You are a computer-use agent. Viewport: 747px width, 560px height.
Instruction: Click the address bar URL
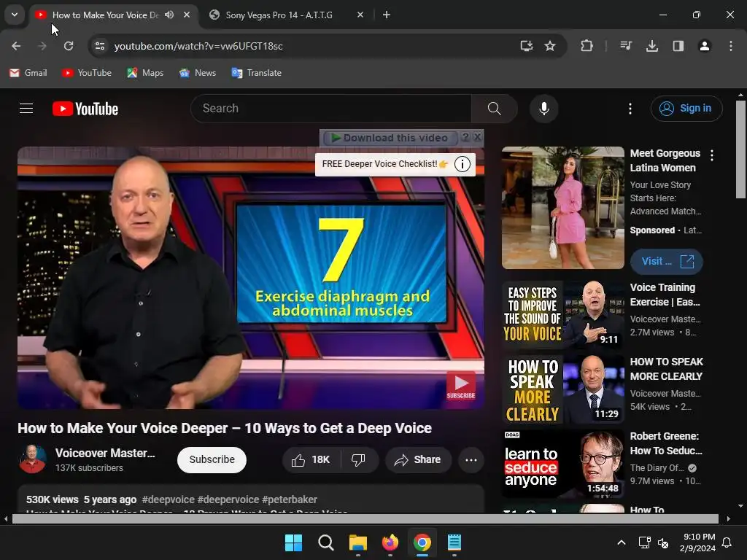click(x=198, y=46)
